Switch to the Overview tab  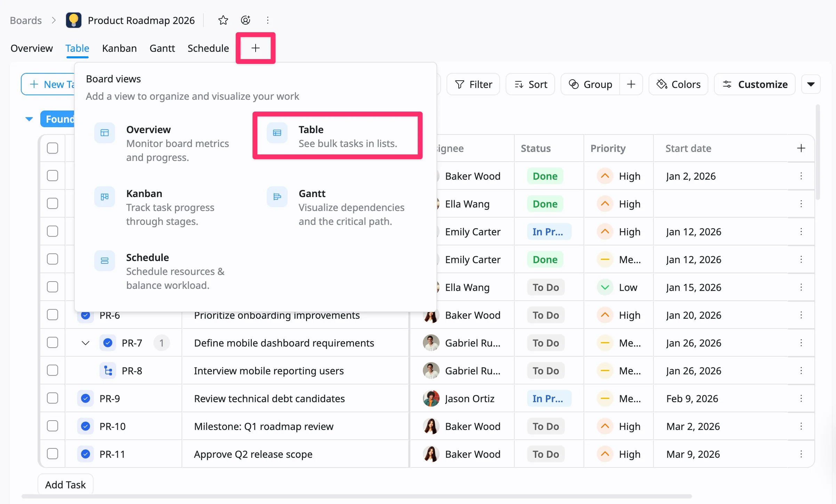point(32,48)
